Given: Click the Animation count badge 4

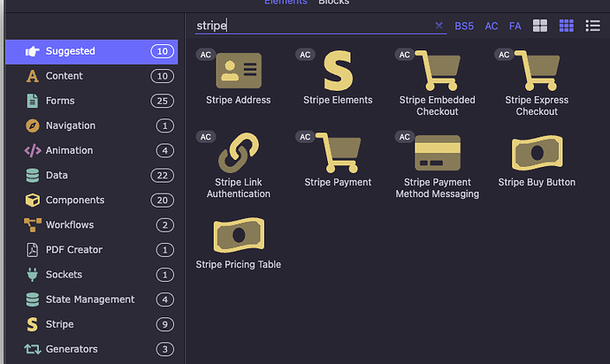Looking at the screenshot, I should 165,150.
